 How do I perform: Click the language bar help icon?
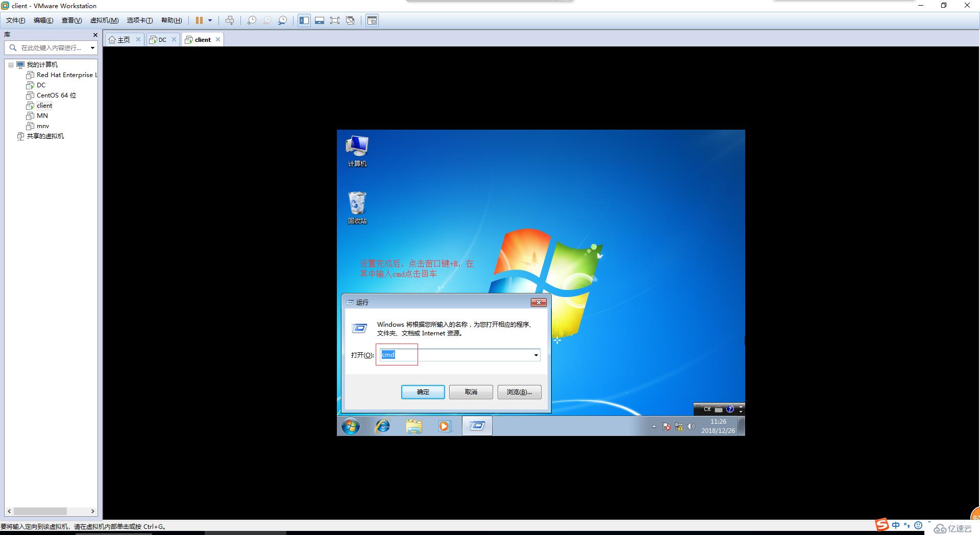(730, 409)
